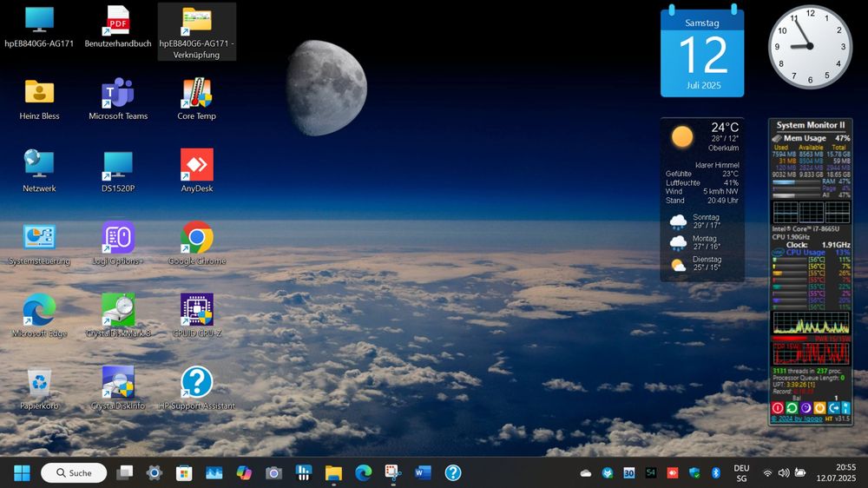Click the Logi Options+ desktop icon
Image resolution: width=868 pixels, height=488 pixels.
coord(118,238)
